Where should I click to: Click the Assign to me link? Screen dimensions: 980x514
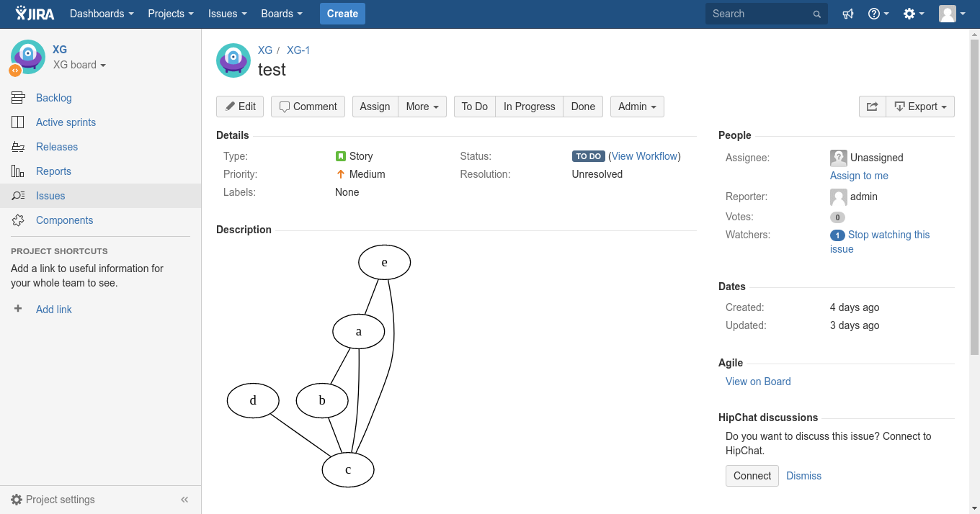859,175
